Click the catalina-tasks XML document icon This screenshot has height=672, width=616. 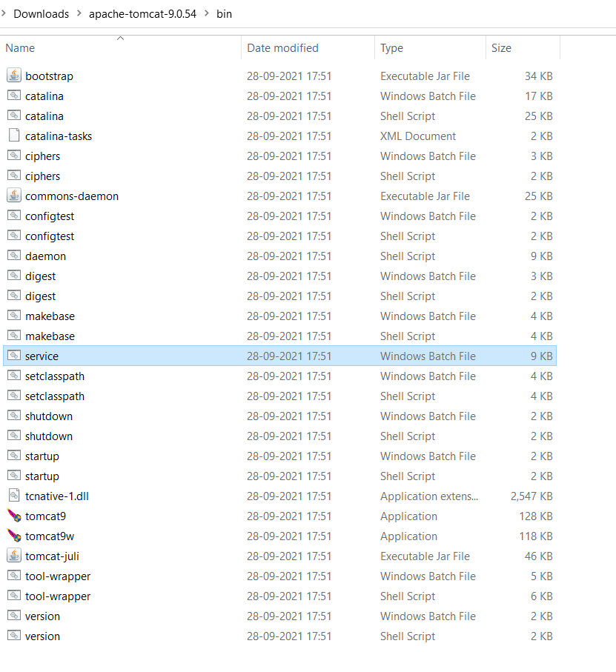14,136
